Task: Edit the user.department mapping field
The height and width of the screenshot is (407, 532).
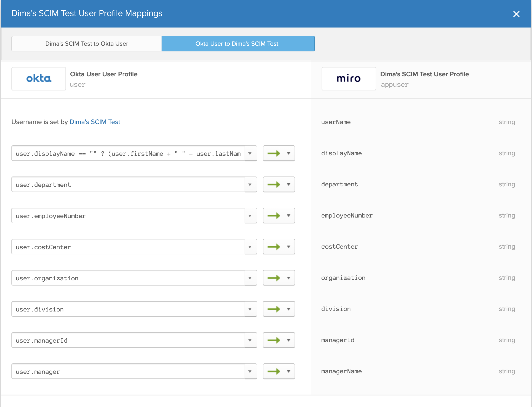Action: point(128,185)
